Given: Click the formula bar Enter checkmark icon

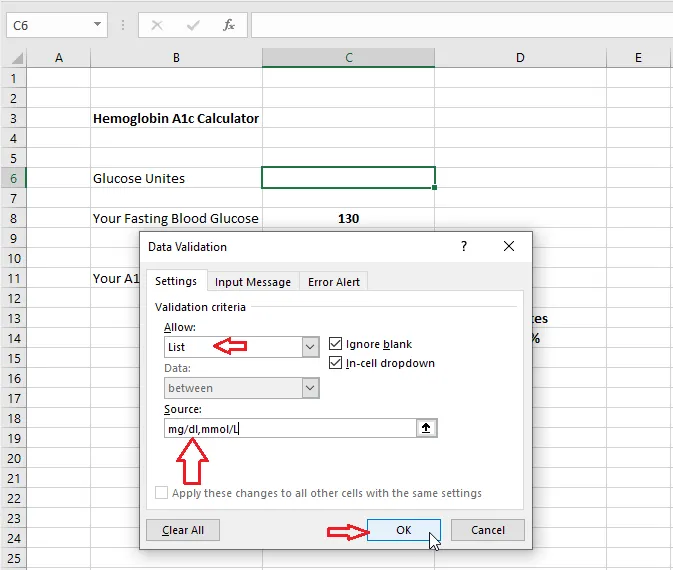Looking at the screenshot, I should pyautogui.click(x=193, y=26).
